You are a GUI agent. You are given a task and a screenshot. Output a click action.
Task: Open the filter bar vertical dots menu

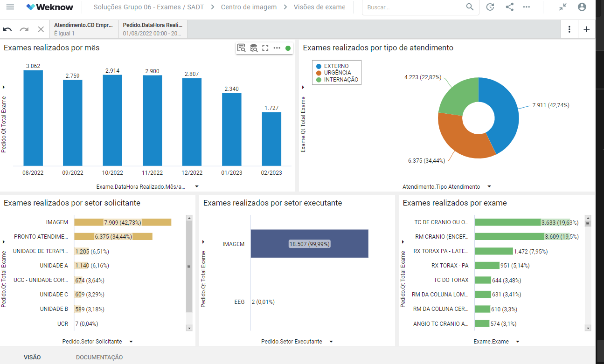coord(569,29)
